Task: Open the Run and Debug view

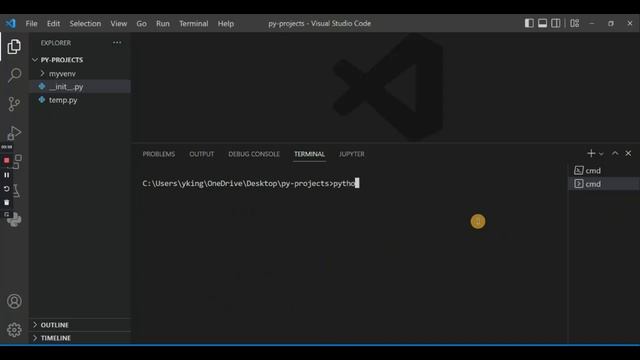Action: point(14,133)
